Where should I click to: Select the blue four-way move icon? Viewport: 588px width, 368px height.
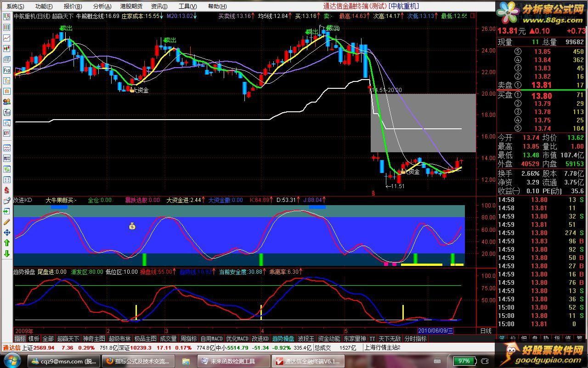point(7,232)
